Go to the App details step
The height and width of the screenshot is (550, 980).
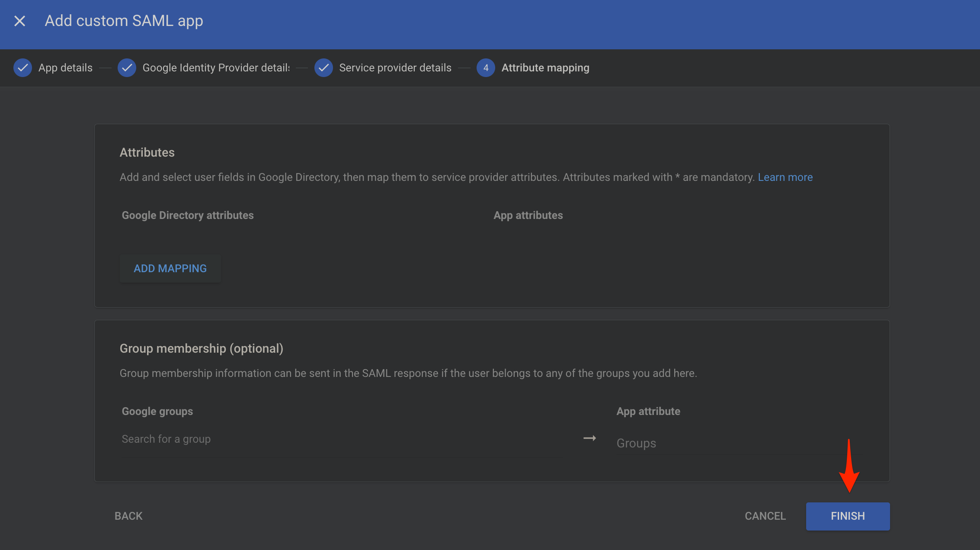coord(65,68)
